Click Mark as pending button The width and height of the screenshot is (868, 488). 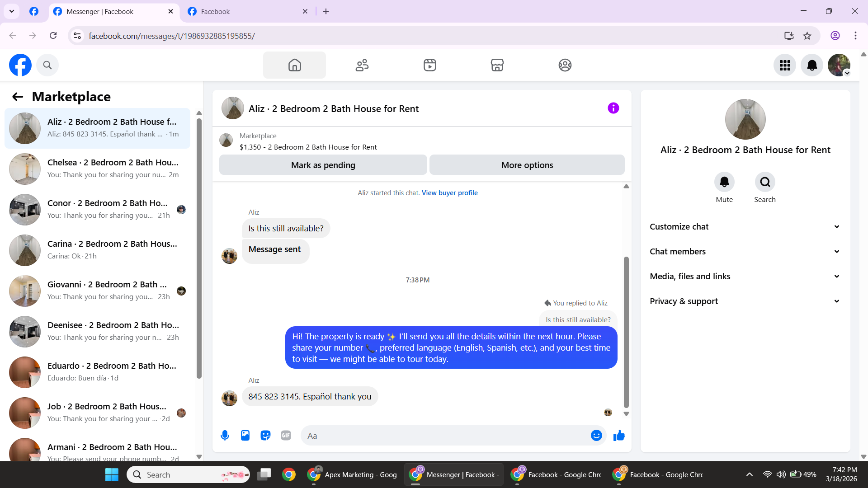323,165
